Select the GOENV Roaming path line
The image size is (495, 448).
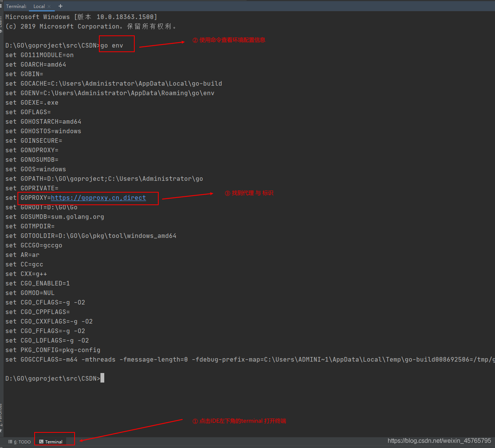click(110, 93)
